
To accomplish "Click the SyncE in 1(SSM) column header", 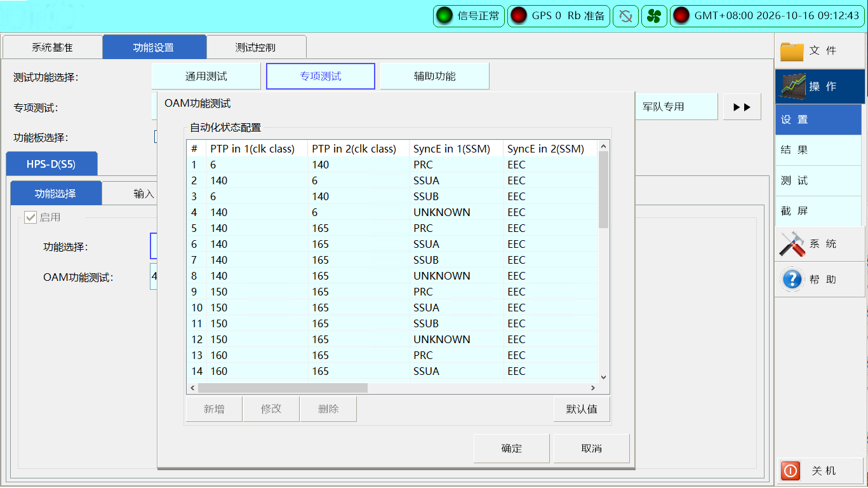I will click(x=456, y=149).
